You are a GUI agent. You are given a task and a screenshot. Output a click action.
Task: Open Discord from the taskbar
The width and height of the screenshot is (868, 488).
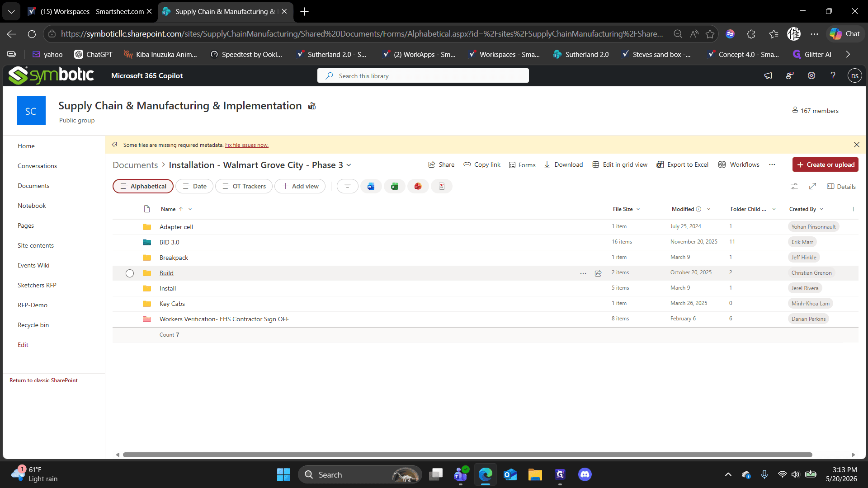pyautogui.click(x=585, y=474)
